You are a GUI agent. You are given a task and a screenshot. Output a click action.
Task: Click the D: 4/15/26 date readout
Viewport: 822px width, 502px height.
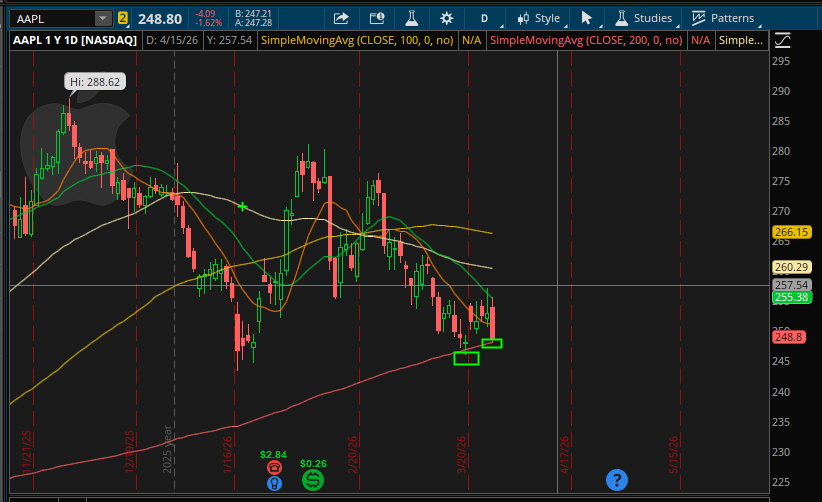click(x=172, y=40)
